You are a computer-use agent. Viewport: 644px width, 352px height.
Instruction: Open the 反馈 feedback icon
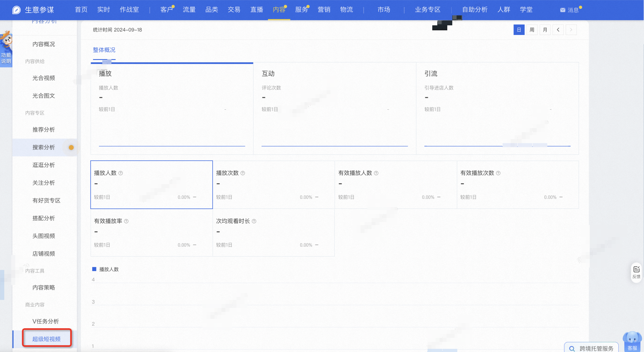click(636, 272)
